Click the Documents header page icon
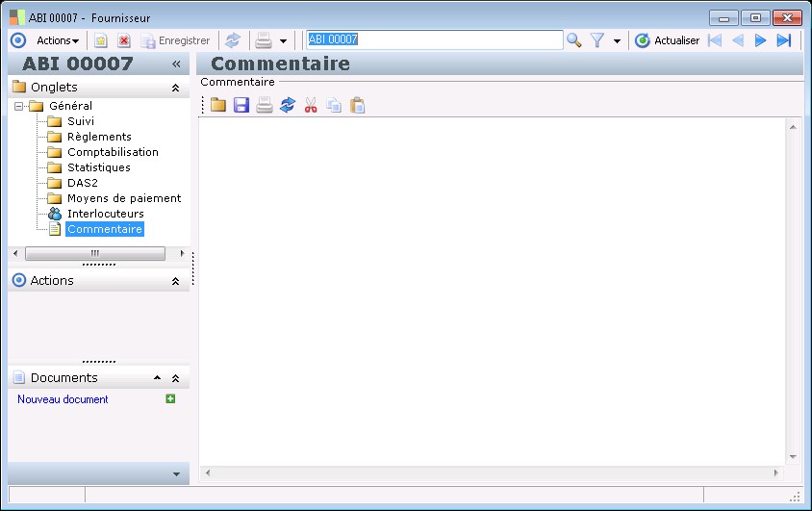 click(x=19, y=377)
